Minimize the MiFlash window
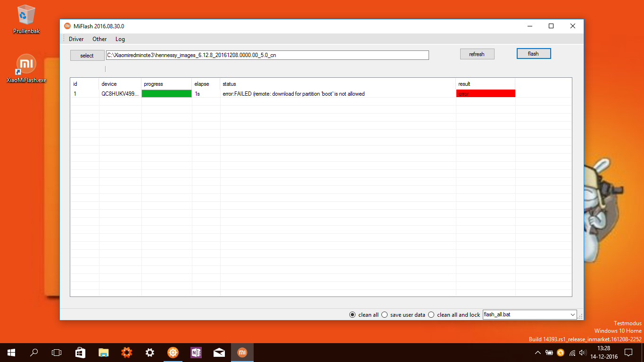This screenshot has height=362, width=644. tap(529, 26)
